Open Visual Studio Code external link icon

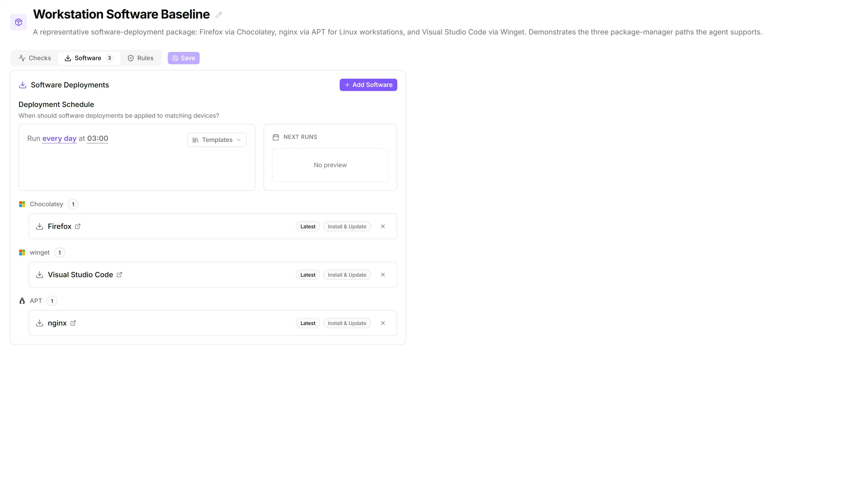[119, 274]
